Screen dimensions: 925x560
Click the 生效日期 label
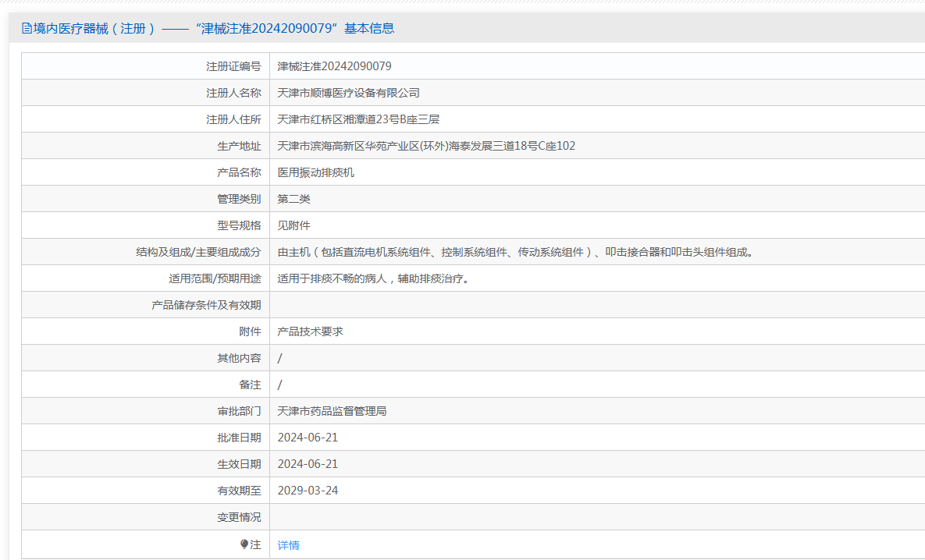(239, 465)
